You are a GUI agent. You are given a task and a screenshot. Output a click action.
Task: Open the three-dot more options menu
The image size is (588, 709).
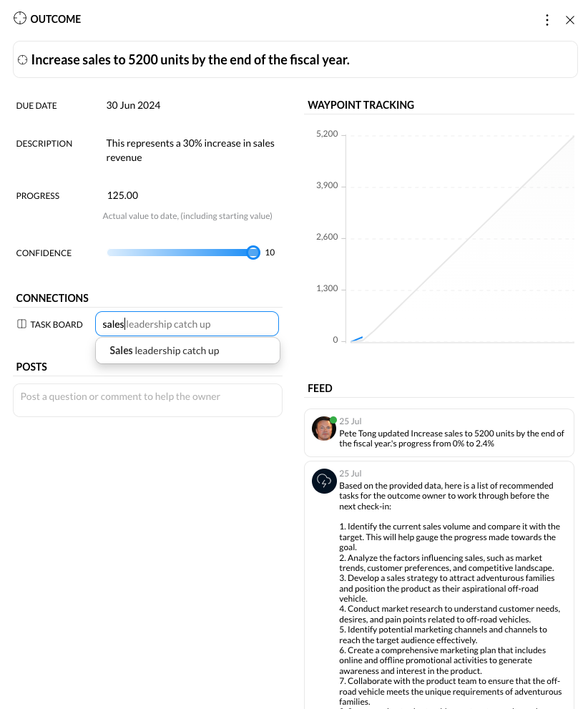point(547,20)
